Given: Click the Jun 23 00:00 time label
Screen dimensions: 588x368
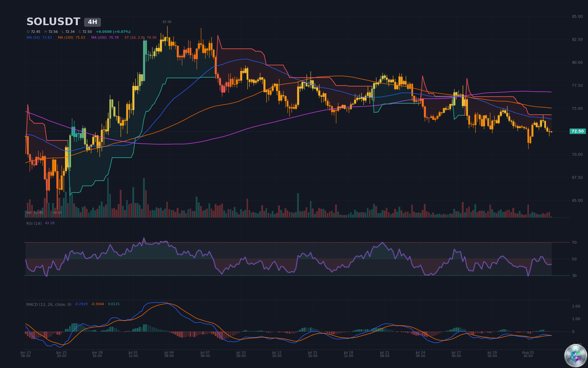Looking at the screenshot, I should click(26, 354).
